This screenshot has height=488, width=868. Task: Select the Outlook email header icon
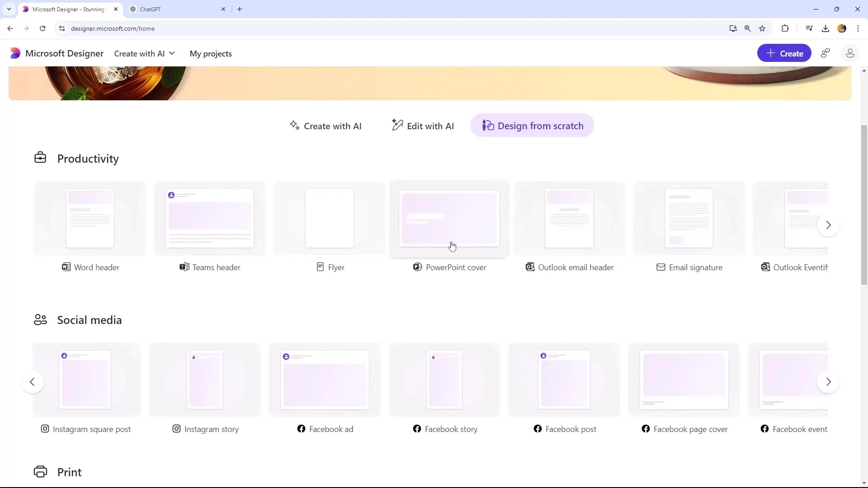pyautogui.click(x=530, y=267)
